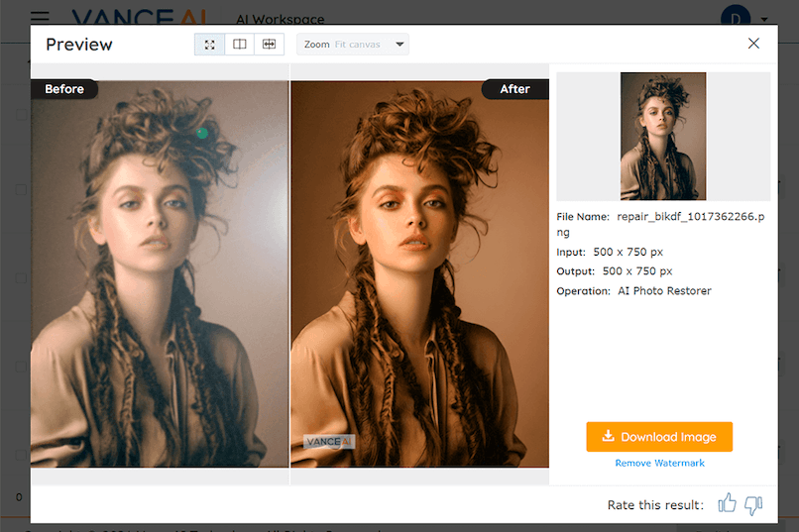The width and height of the screenshot is (799, 532).
Task: Click the user avatar D icon
Action: pyautogui.click(x=735, y=17)
